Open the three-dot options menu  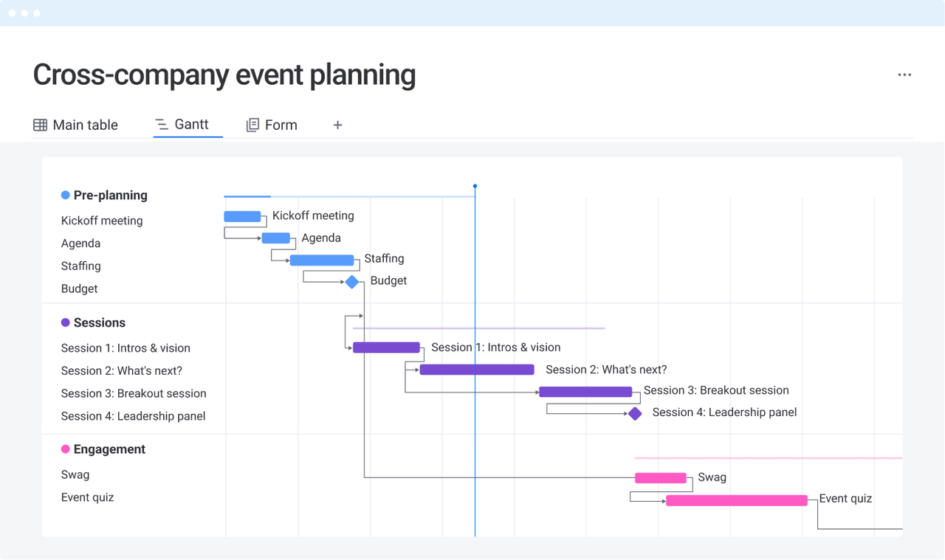[x=904, y=75]
